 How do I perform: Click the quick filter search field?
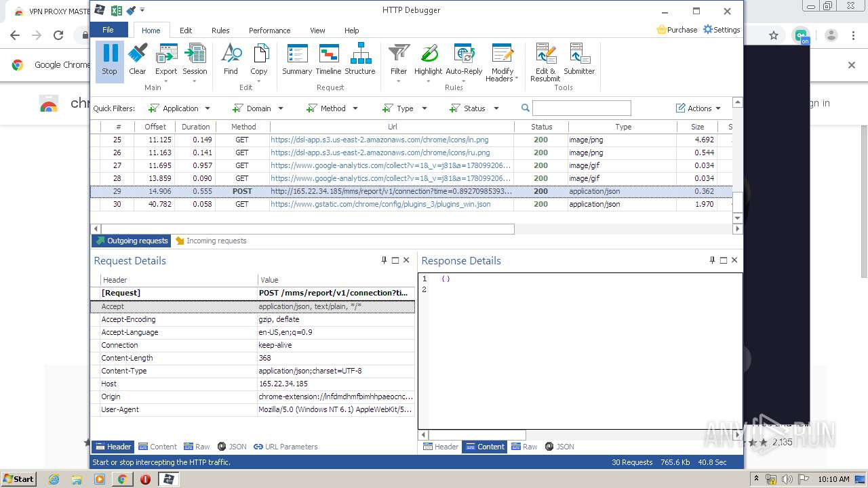click(x=582, y=108)
